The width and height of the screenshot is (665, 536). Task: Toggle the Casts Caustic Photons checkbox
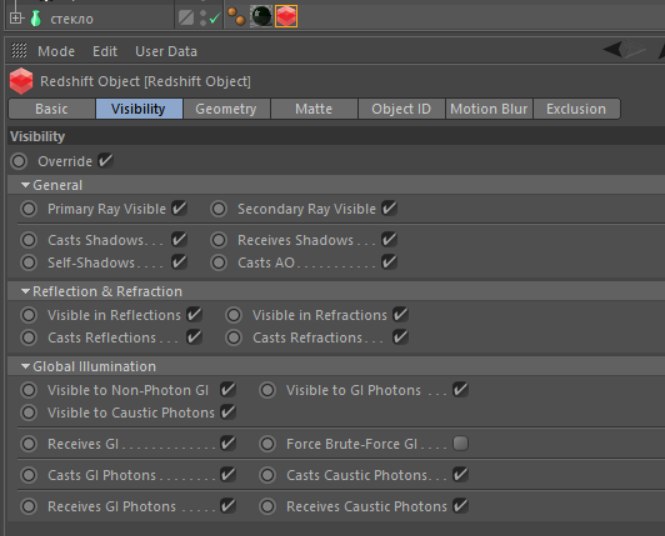click(460, 475)
